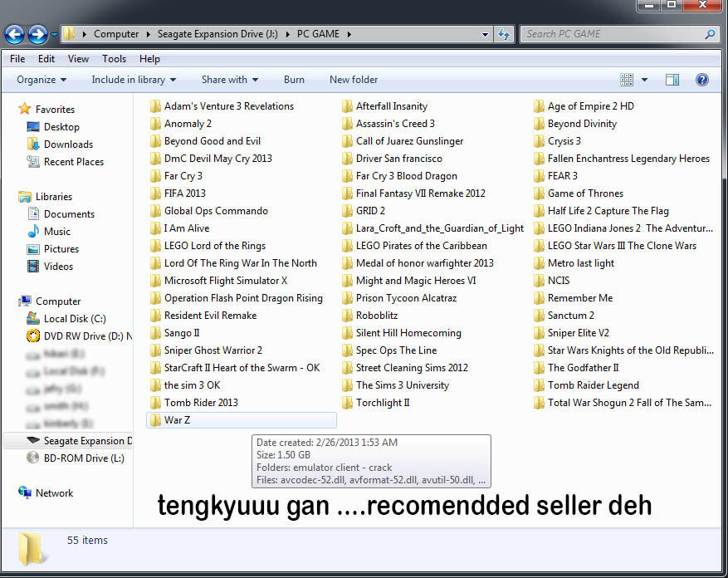
Task: Open the Videos library icon
Action: [x=33, y=267]
